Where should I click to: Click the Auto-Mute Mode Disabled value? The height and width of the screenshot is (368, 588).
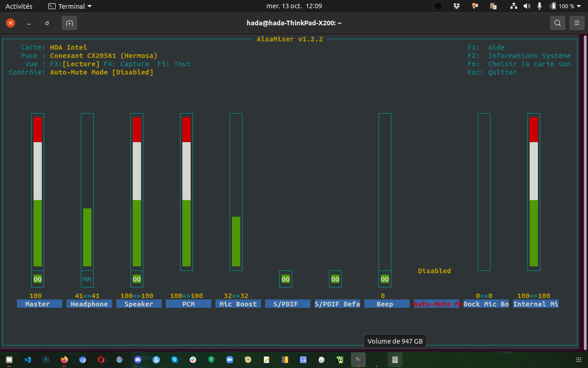pos(435,271)
